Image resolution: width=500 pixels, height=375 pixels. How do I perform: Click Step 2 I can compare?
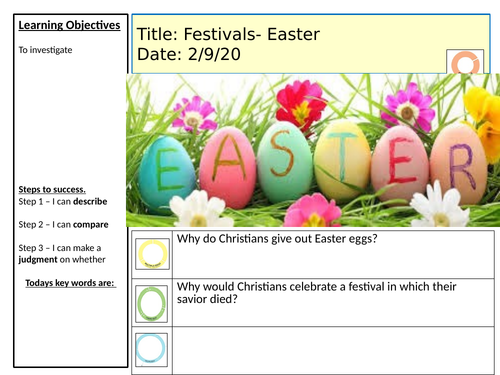tap(63, 224)
